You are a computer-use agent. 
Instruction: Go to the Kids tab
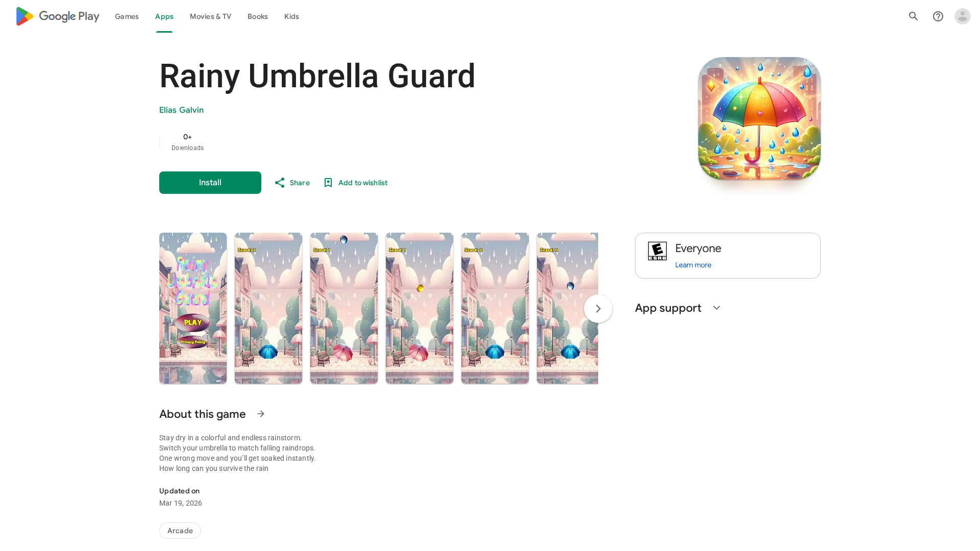coord(291,16)
